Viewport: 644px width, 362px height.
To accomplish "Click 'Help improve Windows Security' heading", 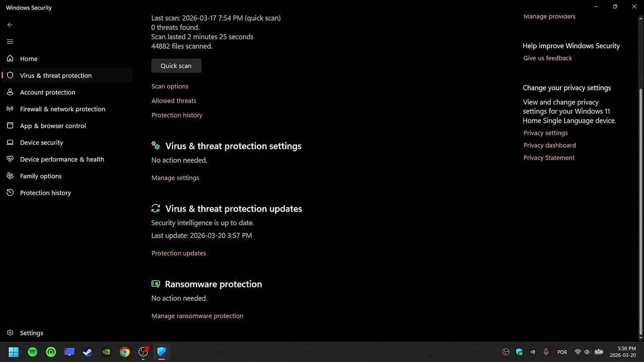I will (571, 46).
